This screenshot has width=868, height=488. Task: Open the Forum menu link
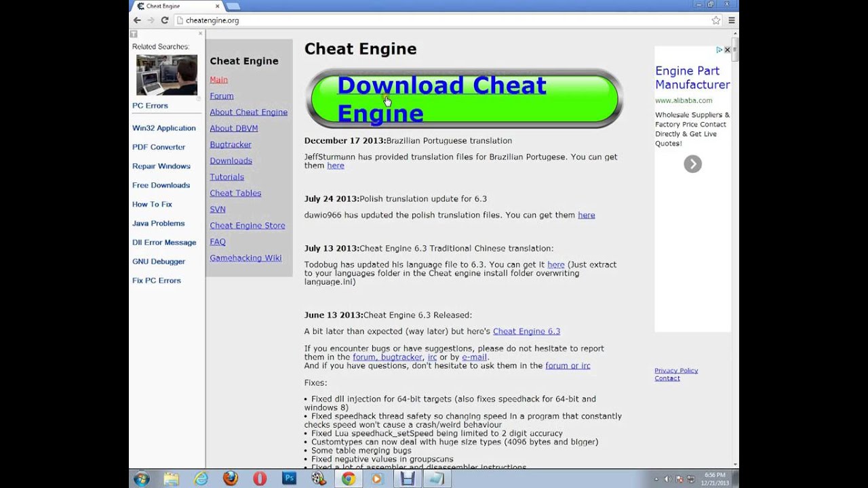click(222, 96)
